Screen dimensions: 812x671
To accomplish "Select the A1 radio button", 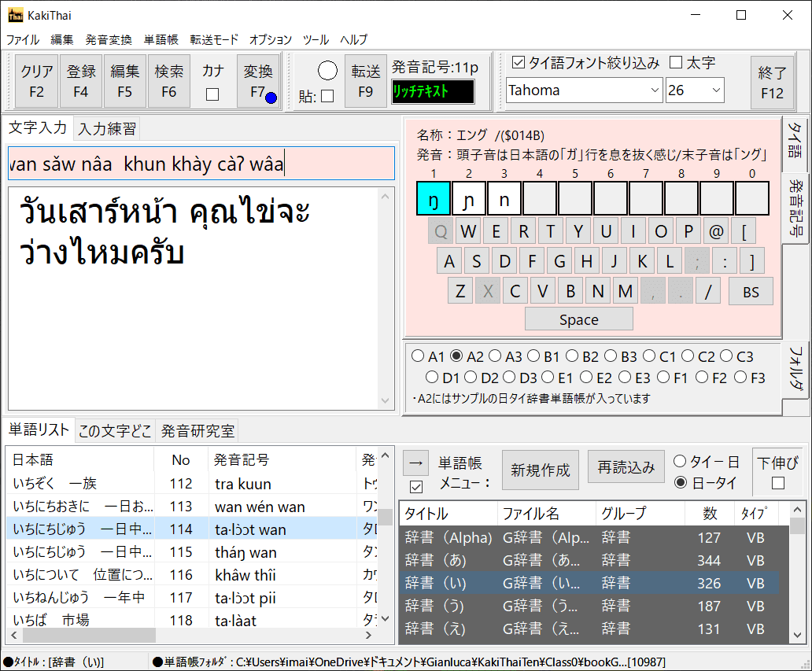I will pyautogui.click(x=418, y=356).
